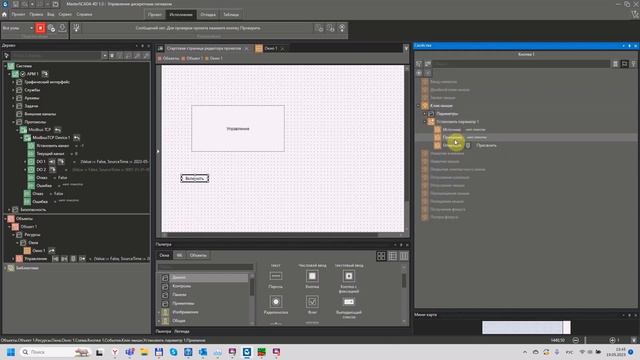Viewport: 640px width, 360px height.
Task: Switch the palette to table view
Action: pyautogui.click(x=392, y=256)
